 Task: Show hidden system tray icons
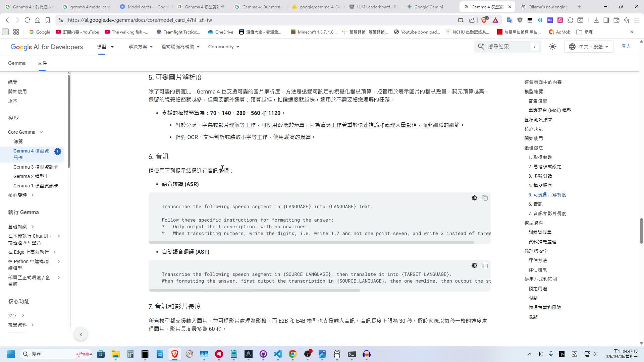click(529, 354)
